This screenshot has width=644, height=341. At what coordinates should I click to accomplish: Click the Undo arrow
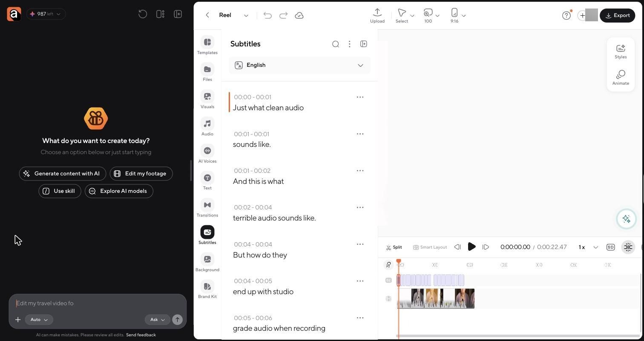(x=267, y=15)
